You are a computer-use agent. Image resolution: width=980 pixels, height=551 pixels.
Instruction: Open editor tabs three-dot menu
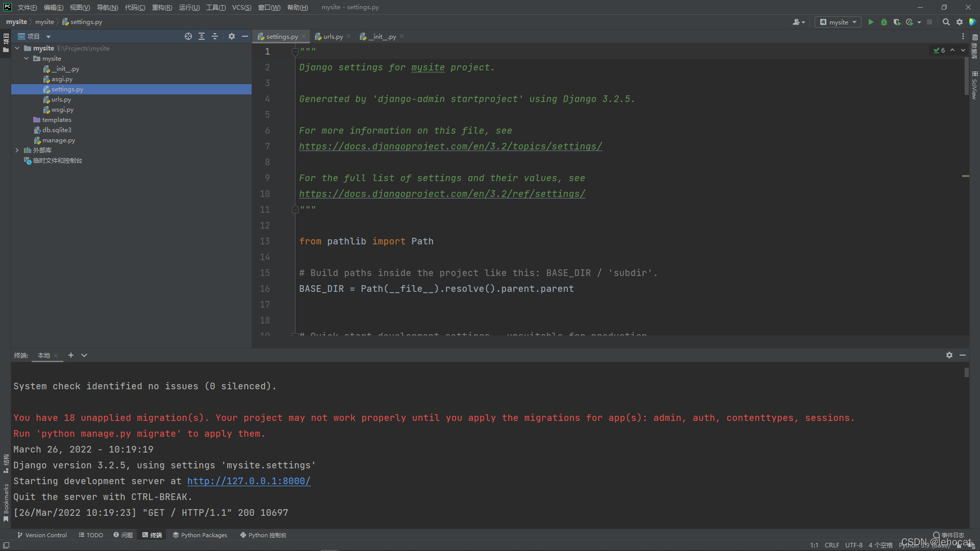click(963, 36)
